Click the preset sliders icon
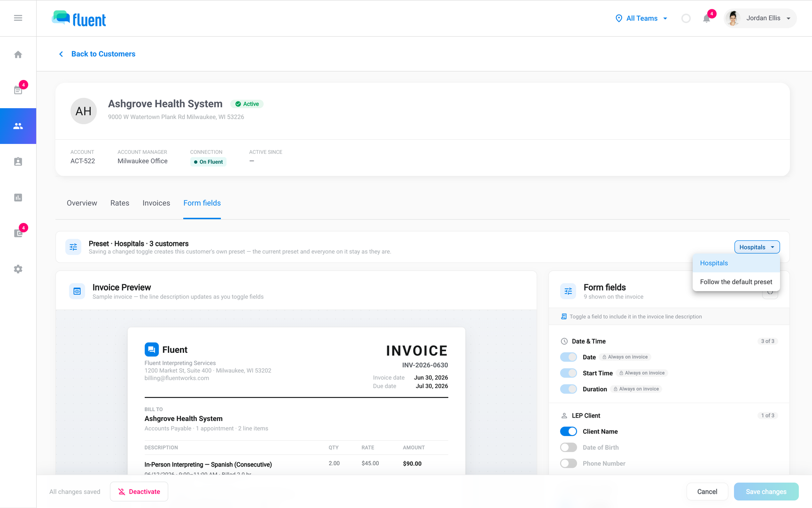Image resolution: width=812 pixels, height=508 pixels. pyautogui.click(x=73, y=247)
